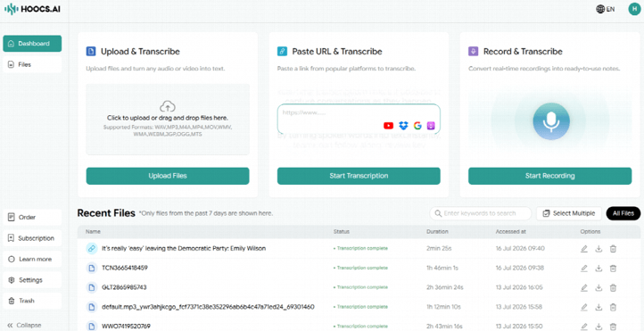Download file GLT2865985743
The width and height of the screenshot is (644, 331).
(x=599, y=287)
